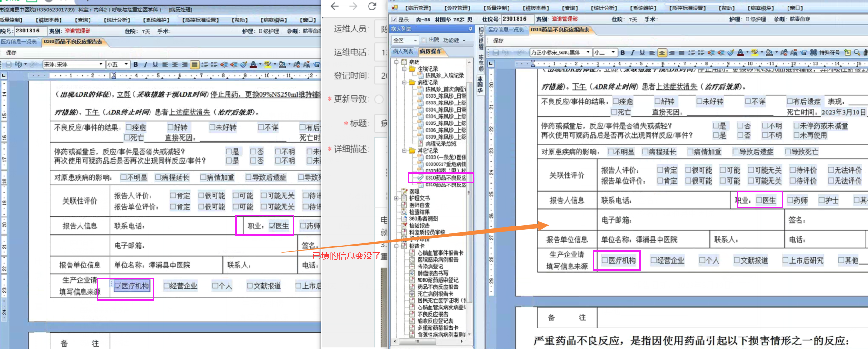
Task: Click decrease indent icon in left editor toolbar
Action: [x=224, y=64]
